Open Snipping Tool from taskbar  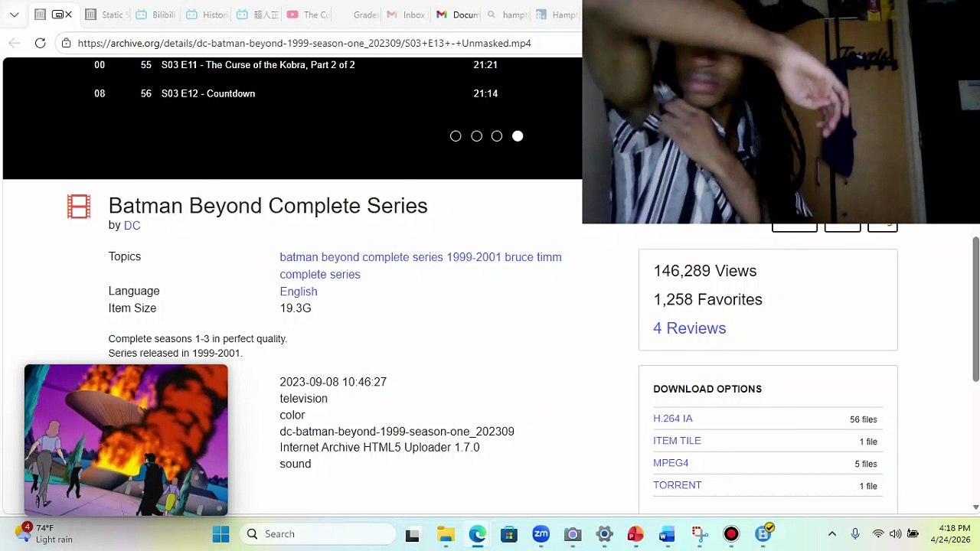(x=699, y=534)
